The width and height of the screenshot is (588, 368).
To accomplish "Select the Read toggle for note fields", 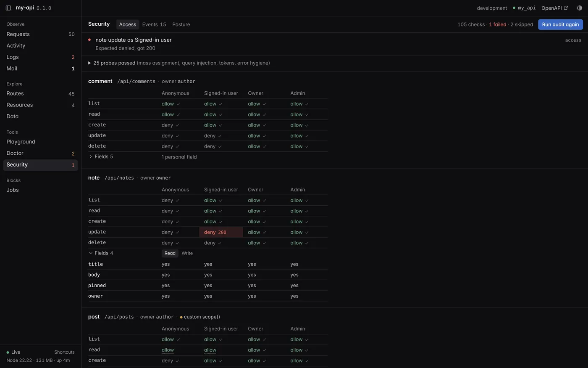I will (170, 253).
